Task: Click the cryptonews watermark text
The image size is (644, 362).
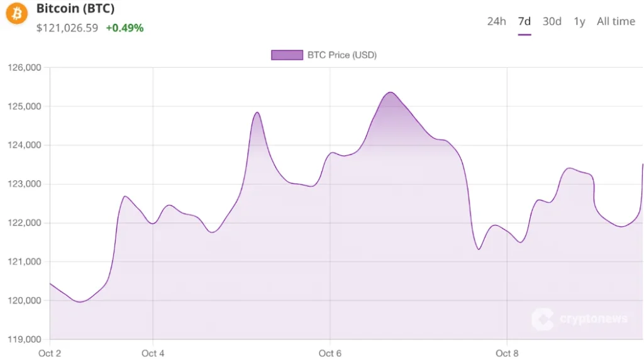Action: [593, 319]
